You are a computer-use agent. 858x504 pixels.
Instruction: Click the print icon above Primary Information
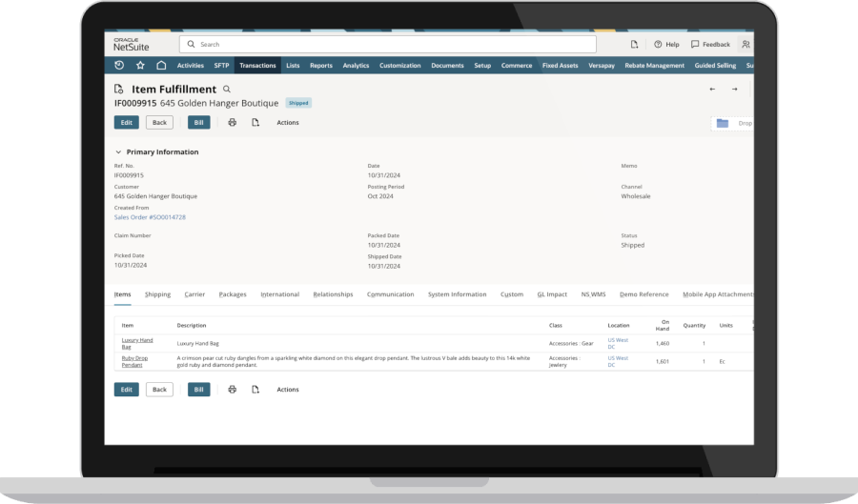[x=232, y=123]
